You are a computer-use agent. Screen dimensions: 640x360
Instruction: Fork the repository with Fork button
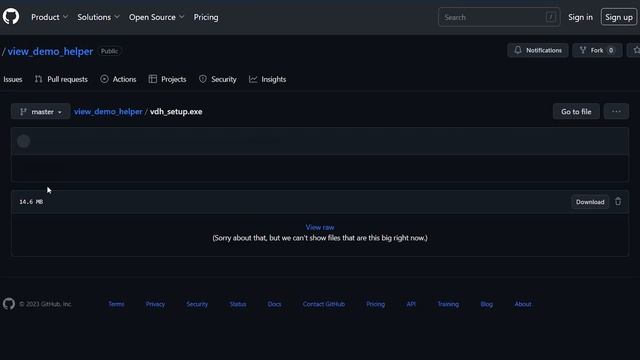click(597, 50)
